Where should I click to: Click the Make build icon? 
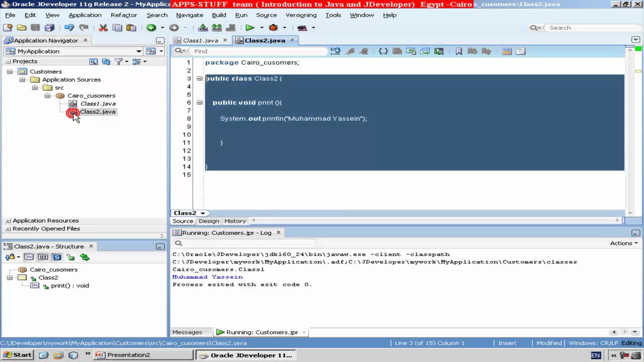coord(203,28)
